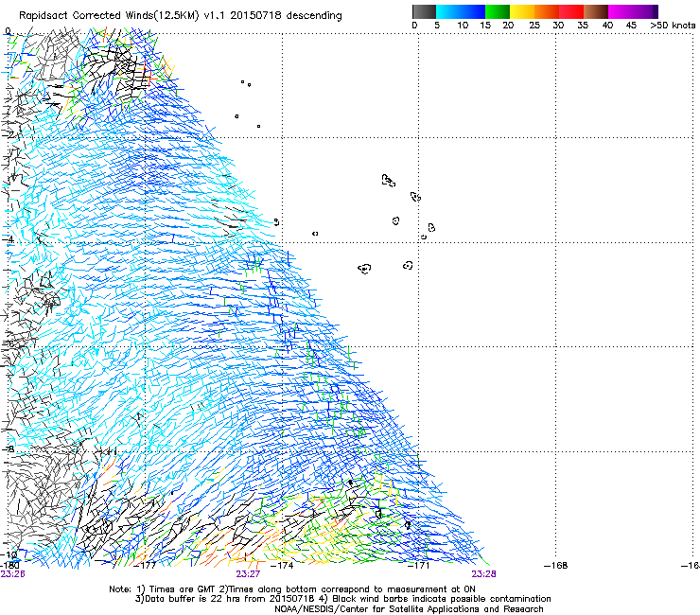Viewport: 700px width, 615px height.
Task: Click the cyan-blue 5-15 knots color swatch
Action: [461, 11]
